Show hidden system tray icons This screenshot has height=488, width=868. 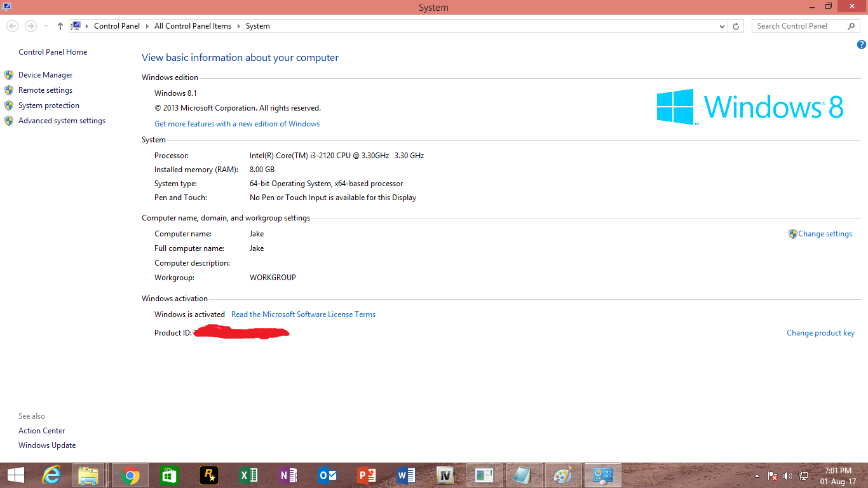tap(757, 476)
